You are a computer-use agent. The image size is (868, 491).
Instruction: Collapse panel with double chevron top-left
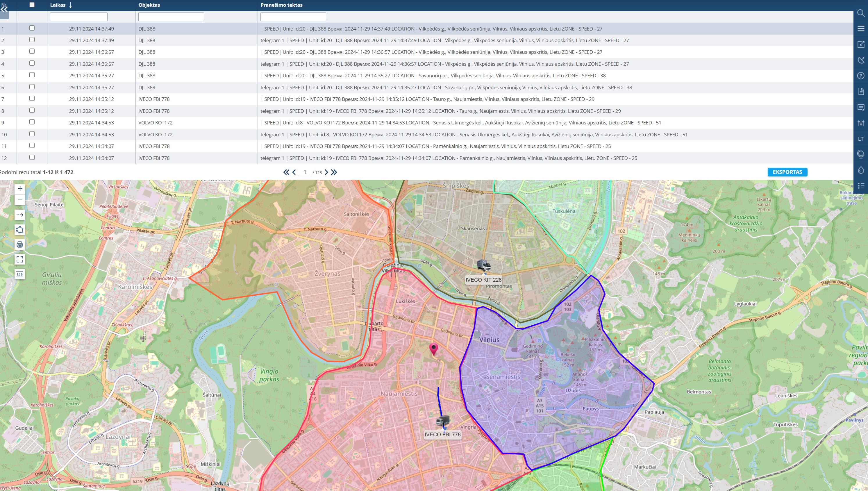tap(4, 9)
